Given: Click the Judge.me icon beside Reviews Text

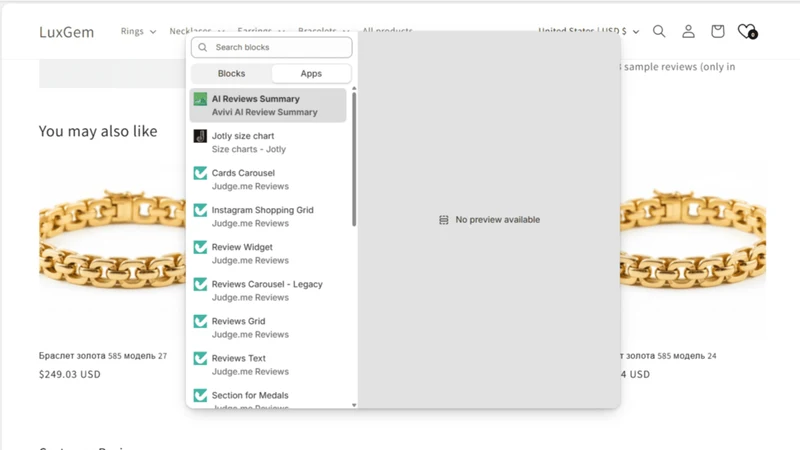Looking at the screenshot, I should pos(201,359).
